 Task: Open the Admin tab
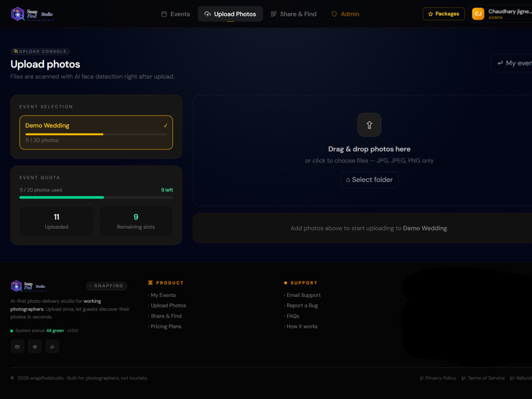click(345, 14)
